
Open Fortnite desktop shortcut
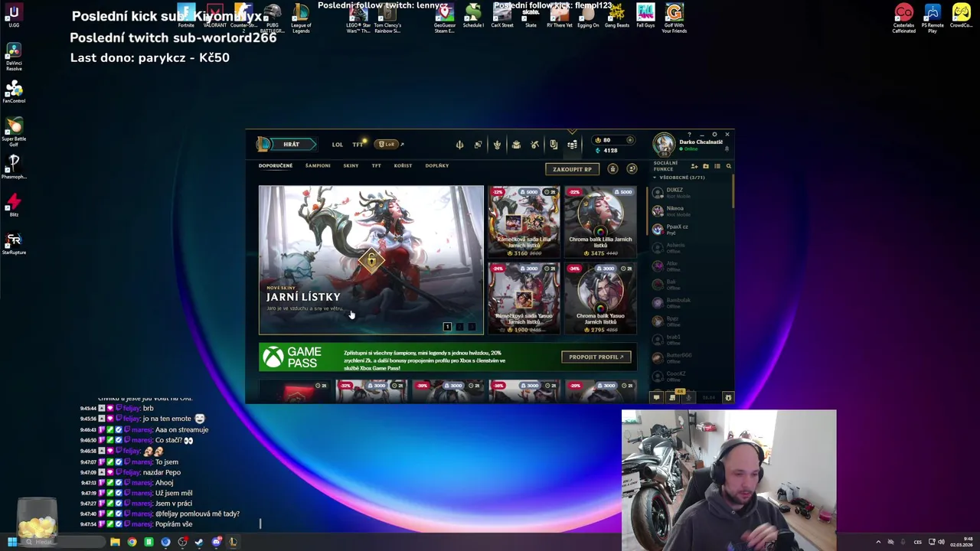(x=186, y=15)
